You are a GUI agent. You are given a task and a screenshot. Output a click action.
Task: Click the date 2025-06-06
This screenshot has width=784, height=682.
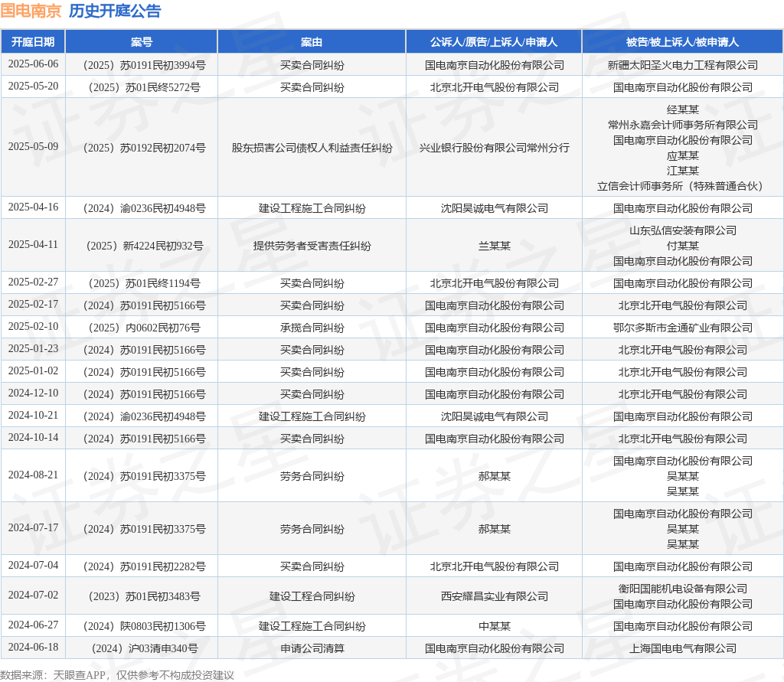(33, 64)
